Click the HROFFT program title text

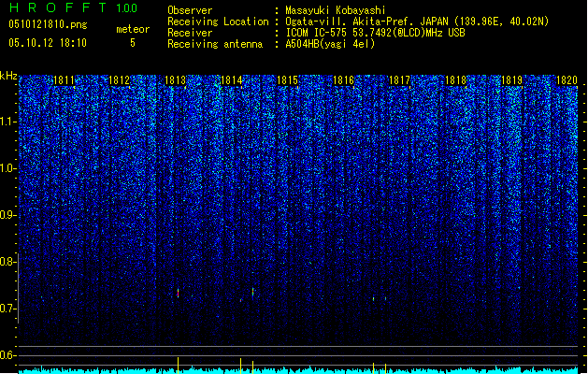pyautogui.click(x=58, y=7)
